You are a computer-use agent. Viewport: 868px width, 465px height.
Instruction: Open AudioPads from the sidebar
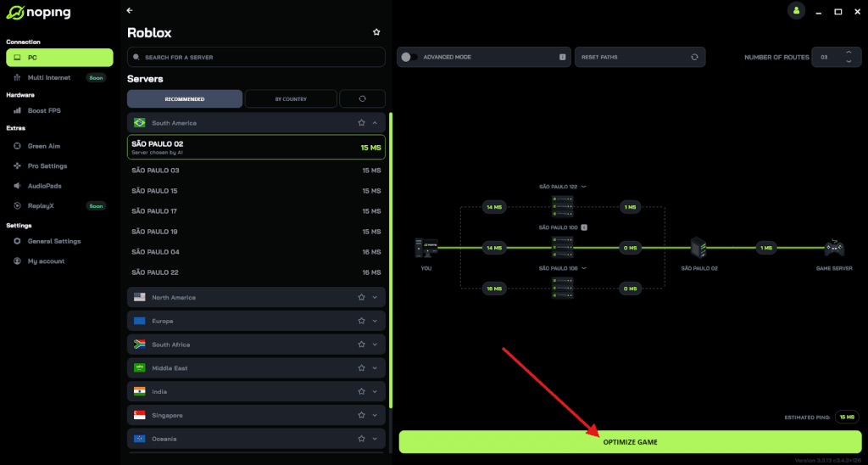pyautogui.click(x=44, y=186)
